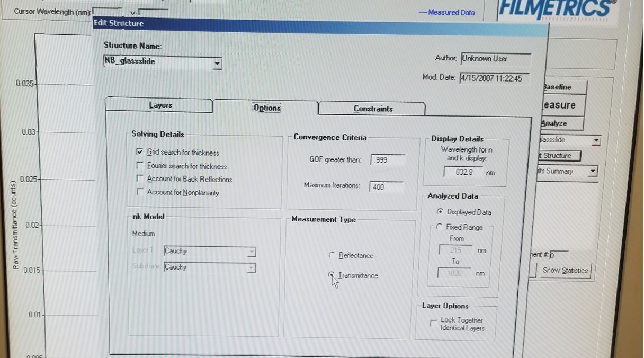
Task: Open the Structure Name dropdown
Action: click(x=217, y=64)
